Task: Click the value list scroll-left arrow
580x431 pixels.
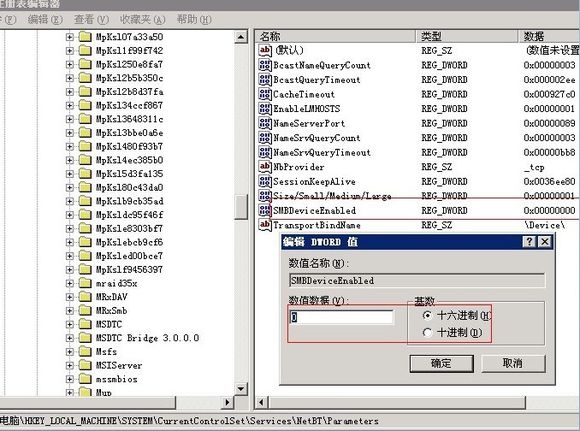Action: coord(261,402)
